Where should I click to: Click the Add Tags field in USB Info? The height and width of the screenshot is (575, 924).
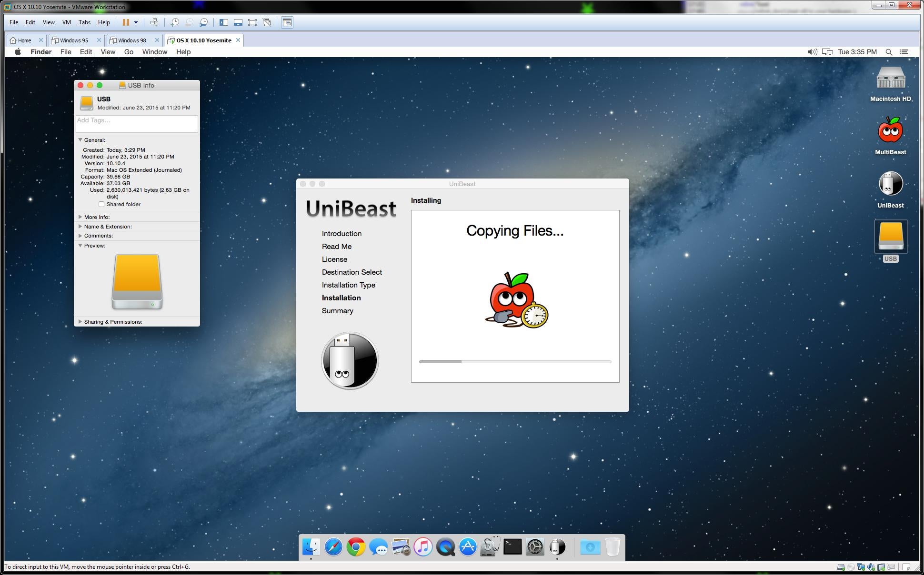click(x=137, y=124)
